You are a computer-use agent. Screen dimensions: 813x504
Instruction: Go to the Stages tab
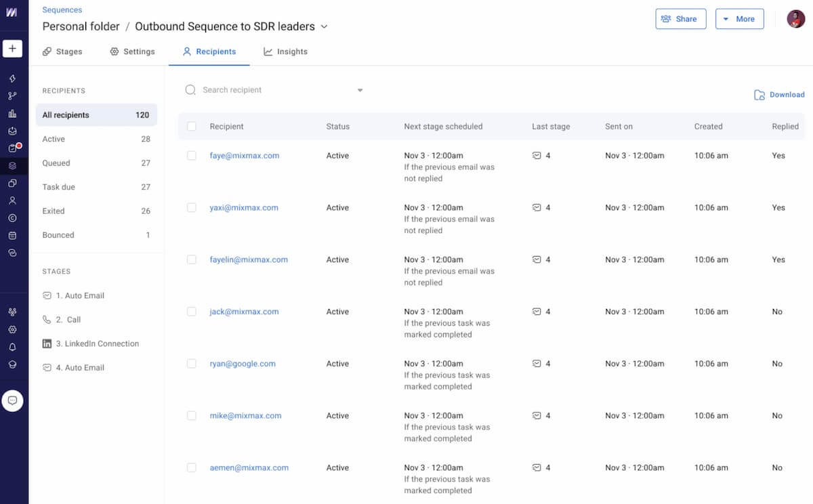point(62,51)
